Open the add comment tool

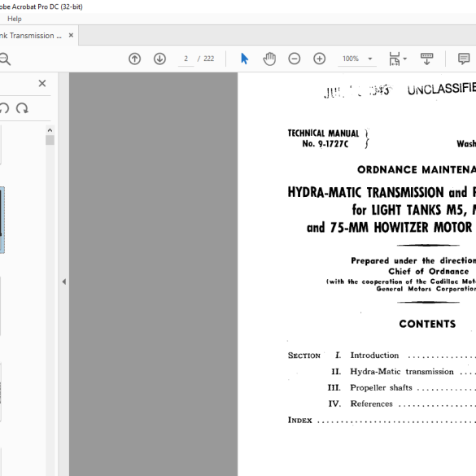(x=464, y=59)
